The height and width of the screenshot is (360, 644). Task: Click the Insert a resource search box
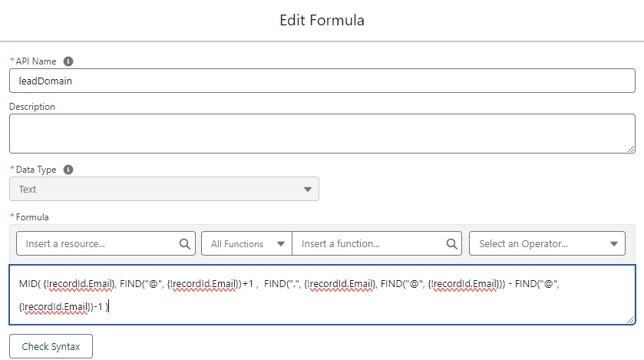pyautogui.click(x=96, y=244)
